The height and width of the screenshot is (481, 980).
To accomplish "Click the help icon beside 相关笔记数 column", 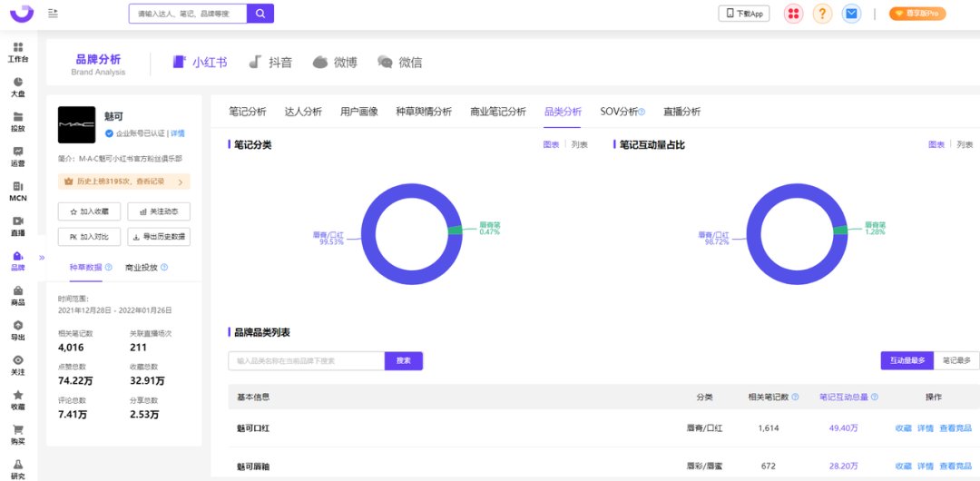I will pyautogui.click(x=794, y=398).
